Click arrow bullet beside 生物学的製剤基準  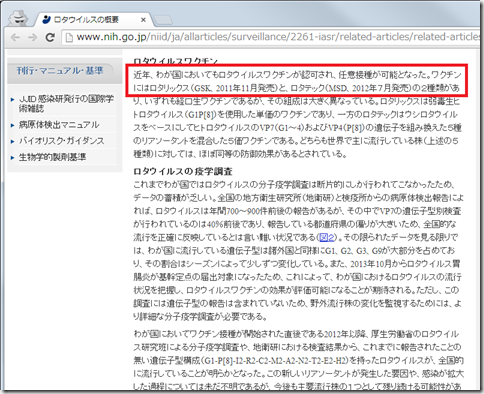[12, 158]
